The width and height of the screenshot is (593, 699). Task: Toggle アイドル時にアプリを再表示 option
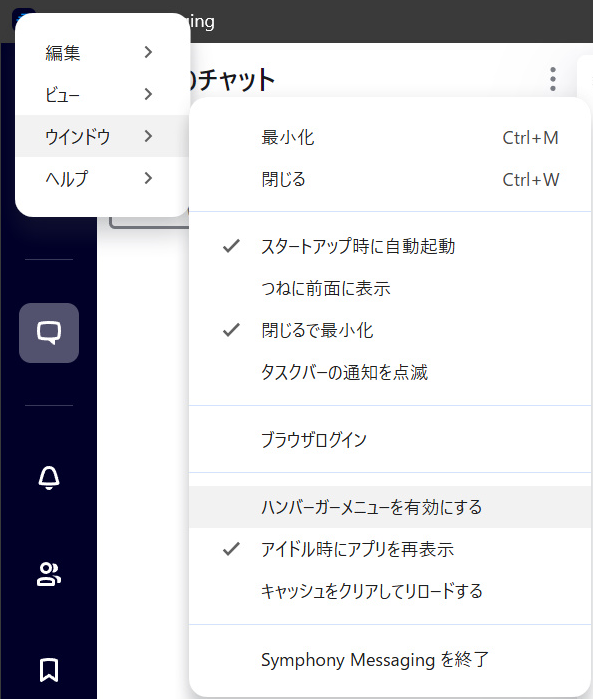(x=391, y=549)
